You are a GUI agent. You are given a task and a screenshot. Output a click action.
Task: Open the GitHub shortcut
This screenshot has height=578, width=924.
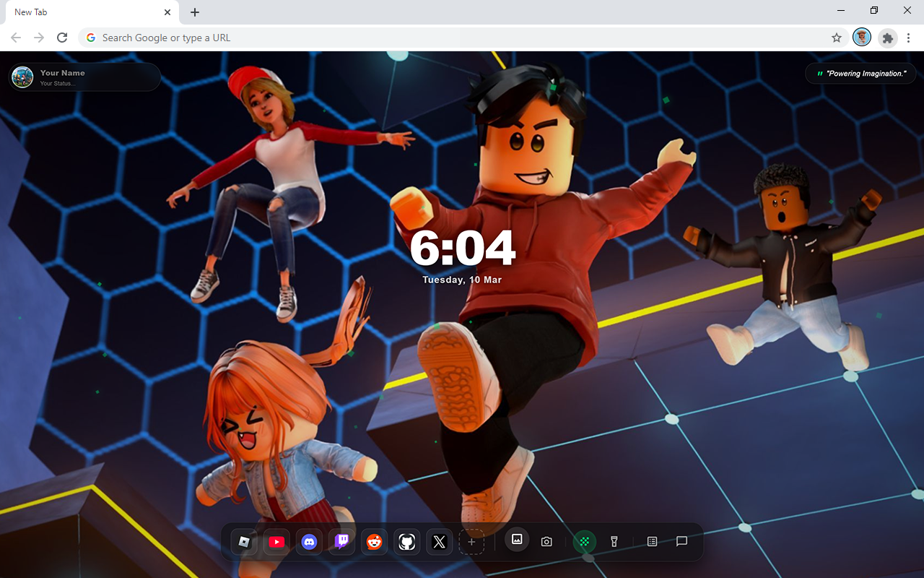point(406,542)
